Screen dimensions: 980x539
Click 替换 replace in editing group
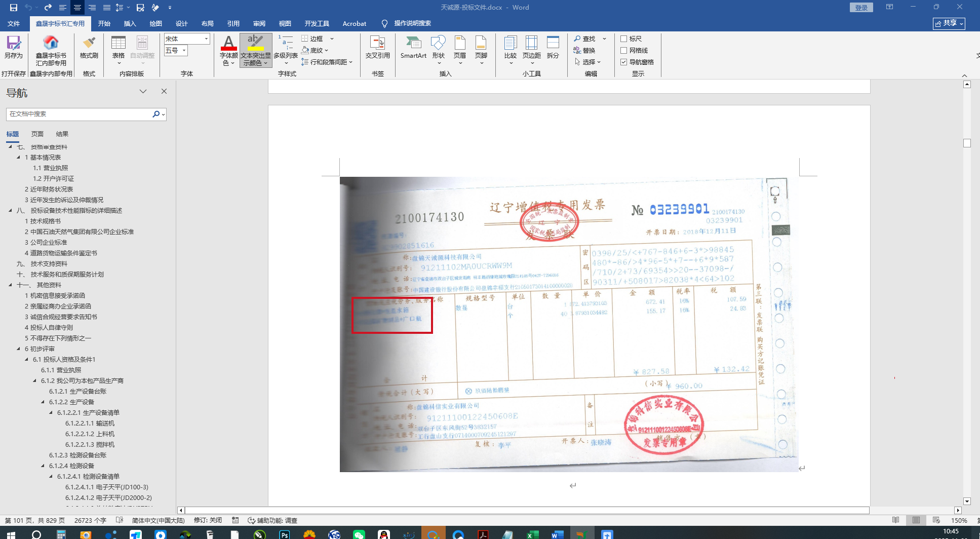point(584,50)
